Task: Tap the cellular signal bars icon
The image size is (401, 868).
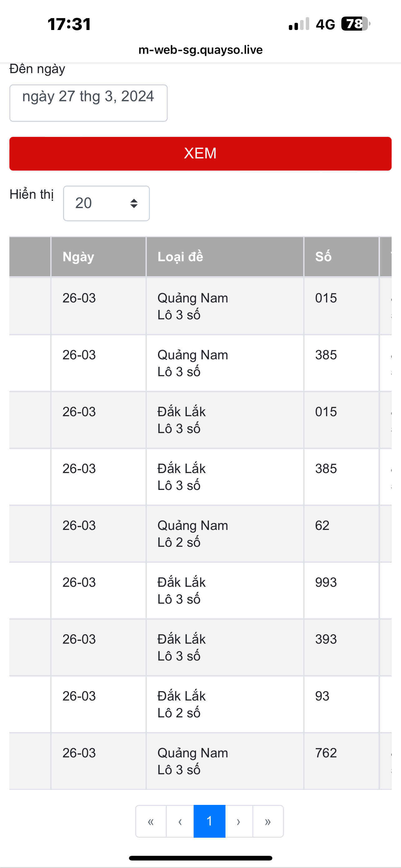Action: coord(299,24)
